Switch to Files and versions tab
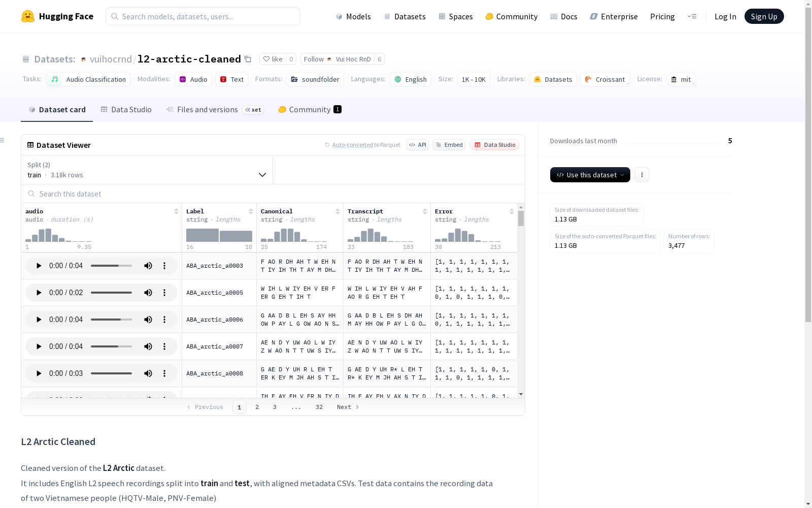The width and height of the screenshot is (812, 508). [x=215, y=110]
